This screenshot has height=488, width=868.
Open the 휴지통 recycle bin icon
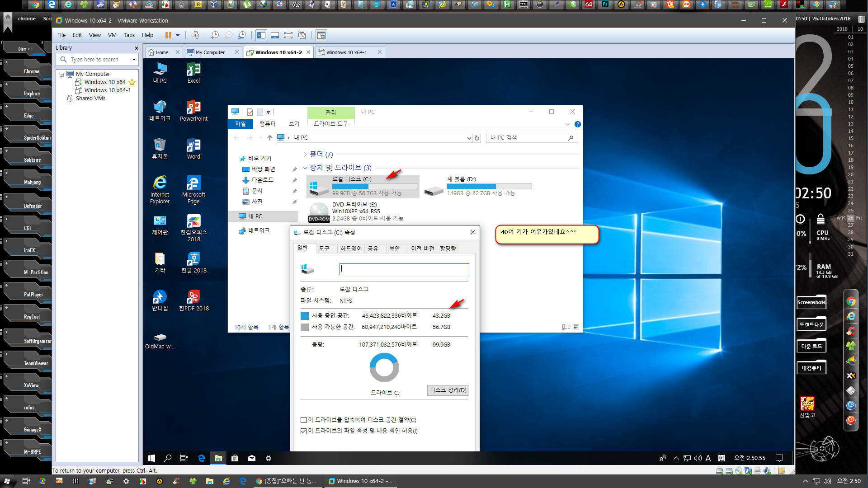(160, 149)
